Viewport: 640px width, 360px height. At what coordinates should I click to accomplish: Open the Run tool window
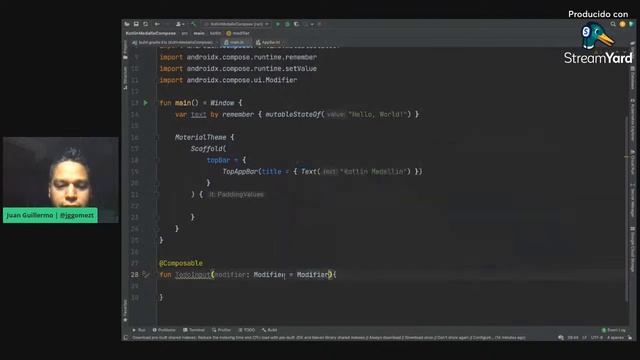(x=139, y=330)
